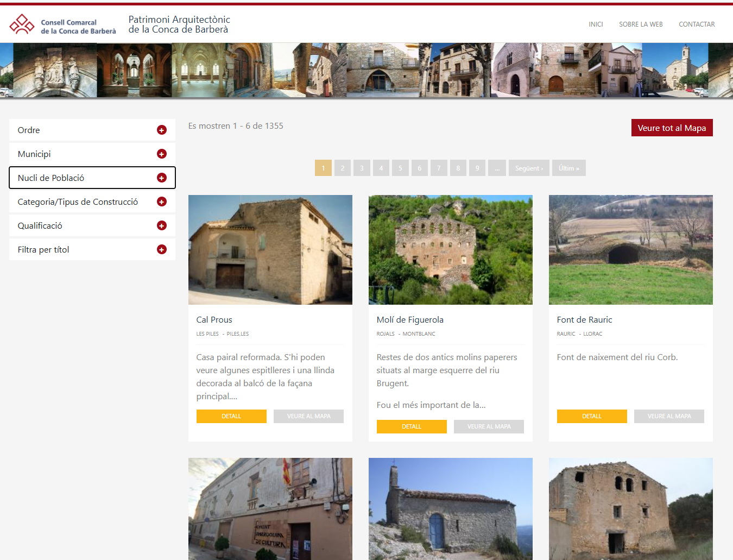The image size is (733, 560).
Task: Click Veure tot al Mapa
Action: [672, 127]
